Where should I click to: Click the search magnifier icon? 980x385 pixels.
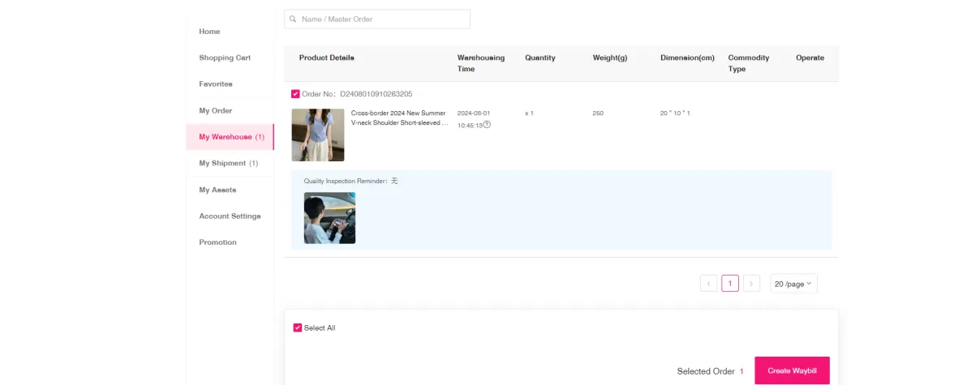tap(293, 19)
